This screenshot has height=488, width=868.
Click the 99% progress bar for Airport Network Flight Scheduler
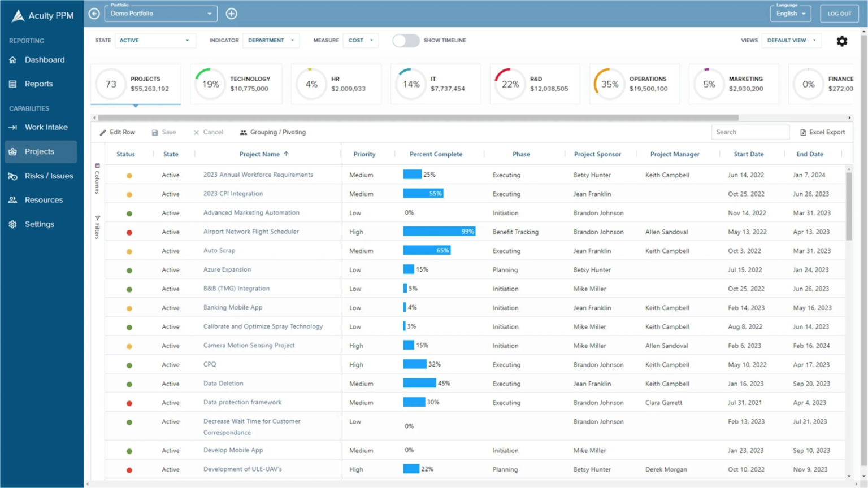coord(438,231)
